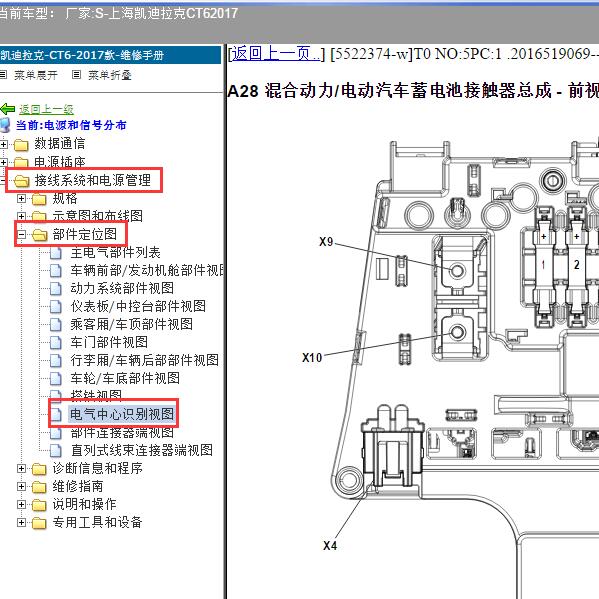Click the 规格 folder icon
This screenshot has width=599, height=599.
pos(39,199)
